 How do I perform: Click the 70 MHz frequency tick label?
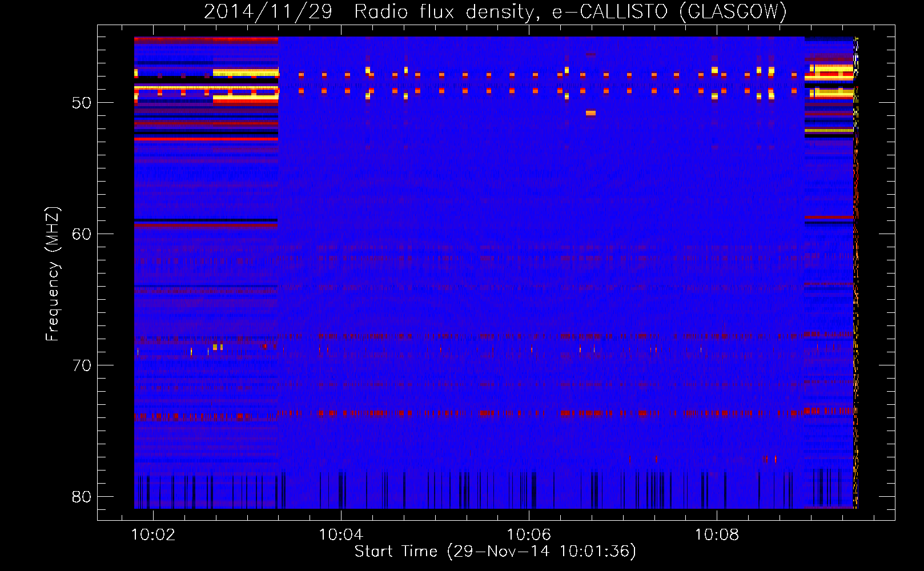point(82,365)
